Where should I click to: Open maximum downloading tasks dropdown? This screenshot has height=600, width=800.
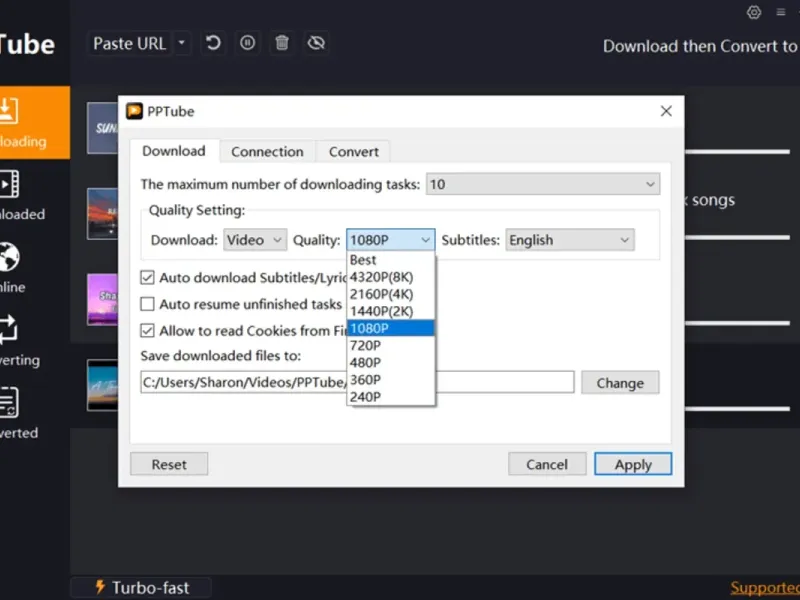coord(543,184)
